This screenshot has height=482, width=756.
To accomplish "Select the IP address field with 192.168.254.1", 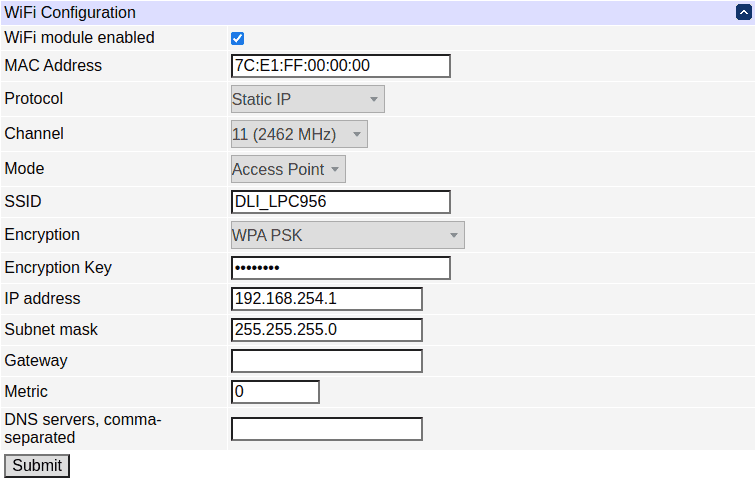I will tap(326, 299).
